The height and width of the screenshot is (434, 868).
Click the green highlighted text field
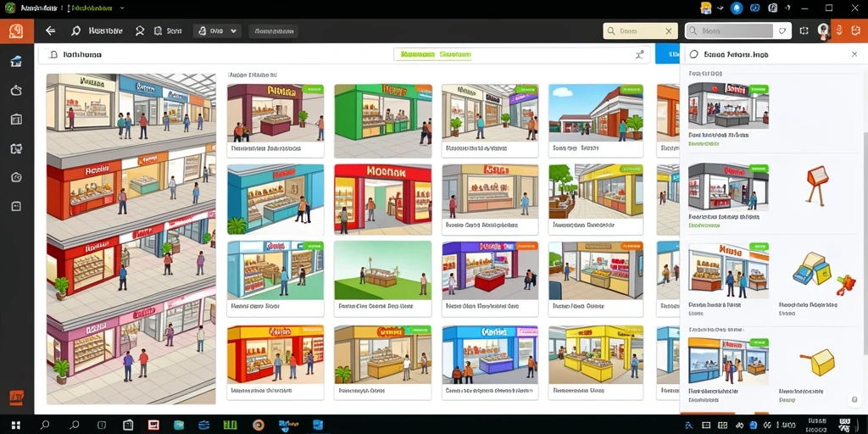(x=436, y=54)
